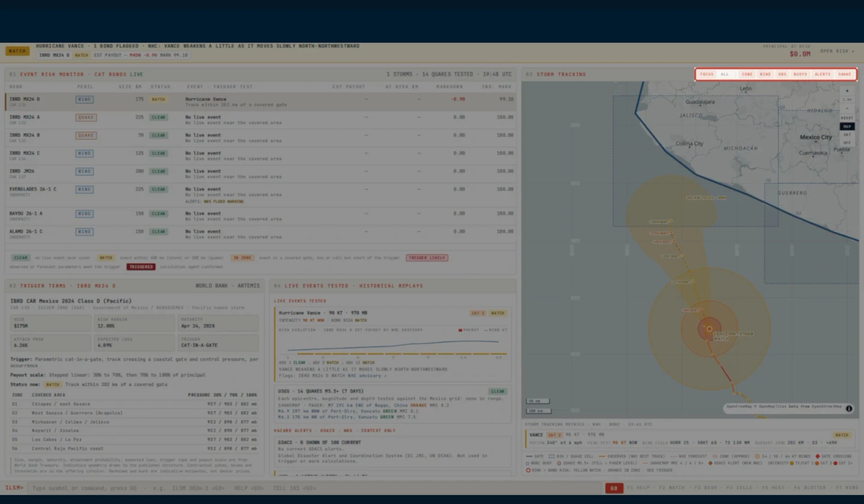
Task: Select the MAP basemap option
Action: coord(847,127)
